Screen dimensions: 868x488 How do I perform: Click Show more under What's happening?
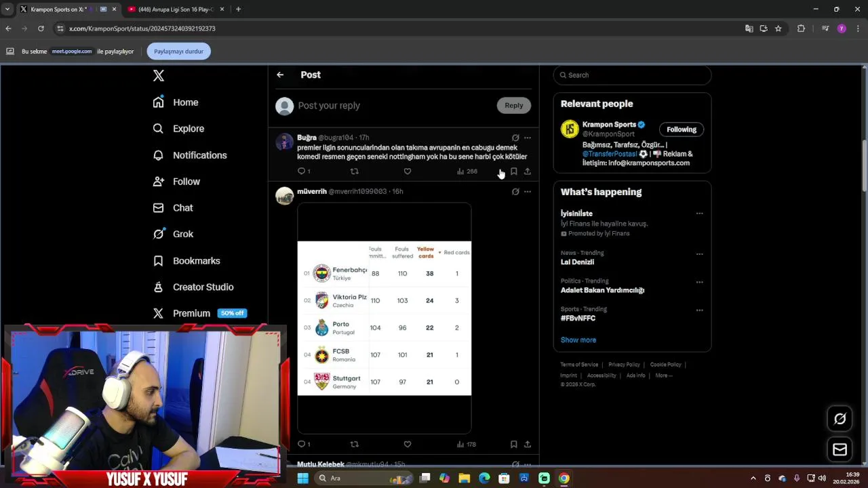578,340
